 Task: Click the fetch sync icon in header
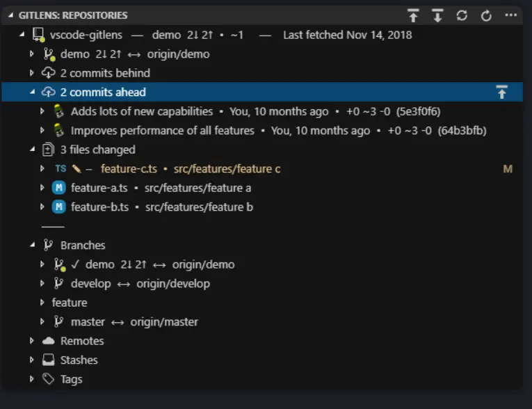(x=462, y=15)
